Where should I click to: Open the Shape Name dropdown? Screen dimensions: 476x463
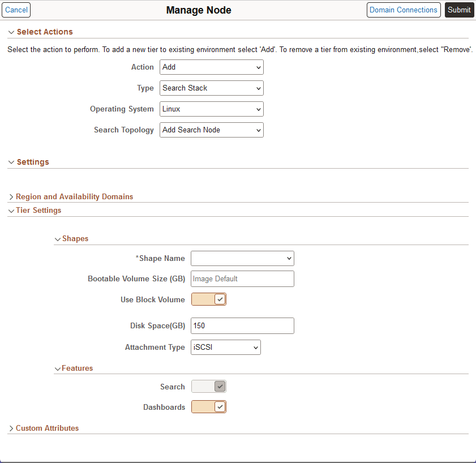(242, 258)
